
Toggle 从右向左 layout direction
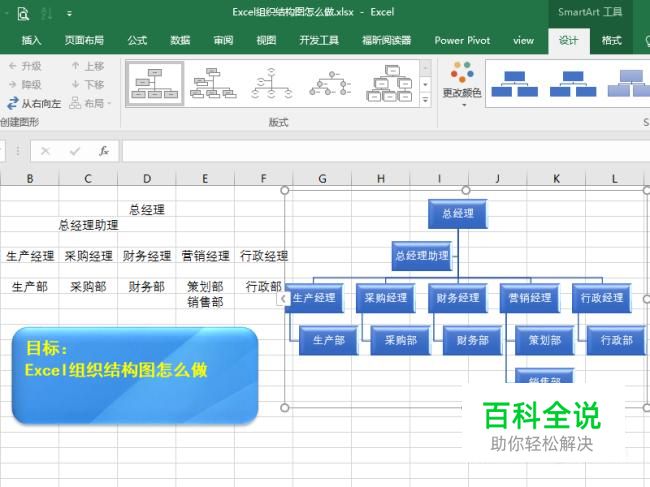coord(34,103)
